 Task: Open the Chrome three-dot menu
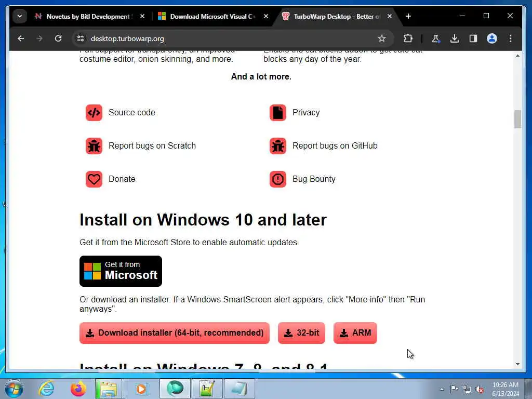510,38
